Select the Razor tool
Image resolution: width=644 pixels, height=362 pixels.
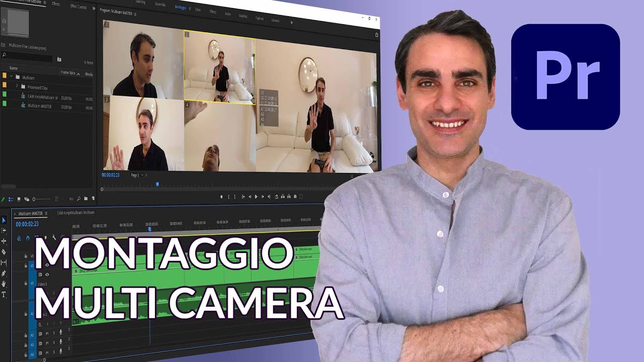[4, 252]
